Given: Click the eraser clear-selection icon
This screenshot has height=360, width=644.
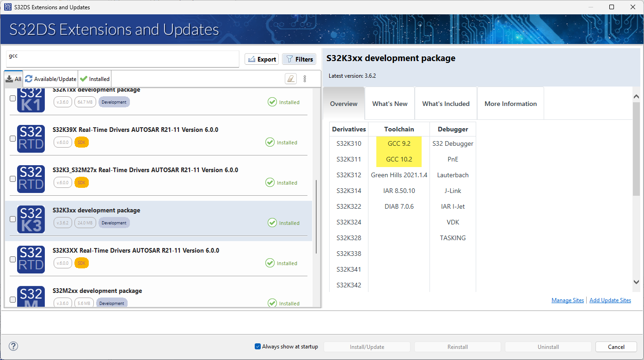Looking at the screenshot, I should click(290, 79).
